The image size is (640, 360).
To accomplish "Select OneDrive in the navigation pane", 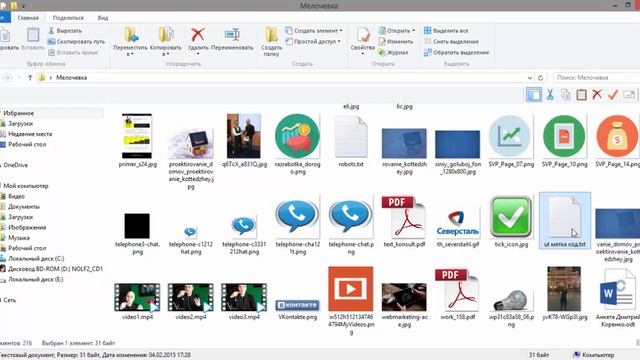I will 16,165.
